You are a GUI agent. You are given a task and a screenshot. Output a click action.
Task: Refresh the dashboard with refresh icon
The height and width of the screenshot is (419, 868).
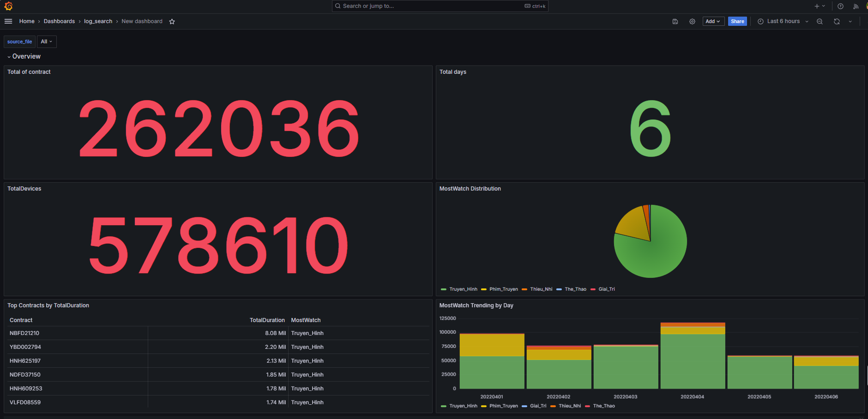[837, 22]
